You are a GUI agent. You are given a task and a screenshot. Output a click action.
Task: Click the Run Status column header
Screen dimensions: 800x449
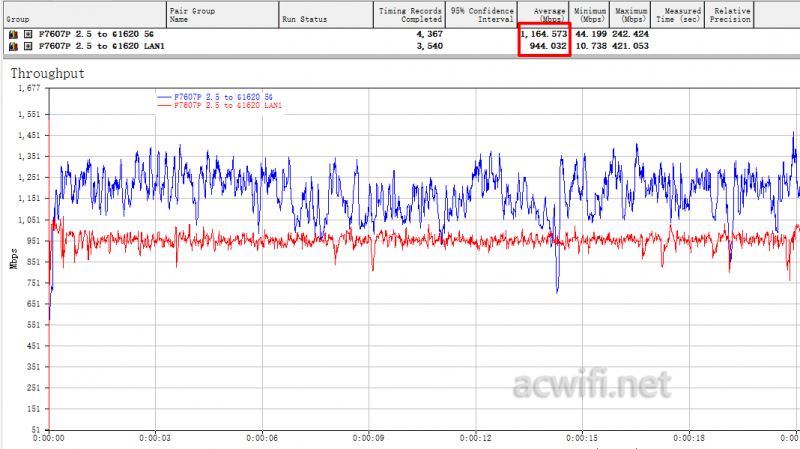(326, 15)
